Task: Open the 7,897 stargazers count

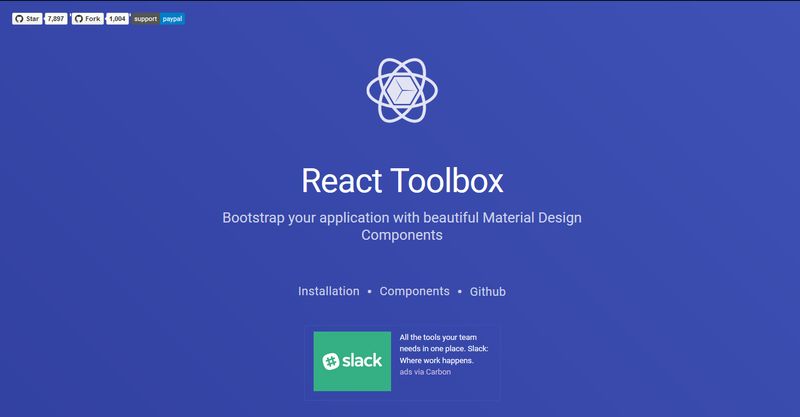Action: pos(56,19)
